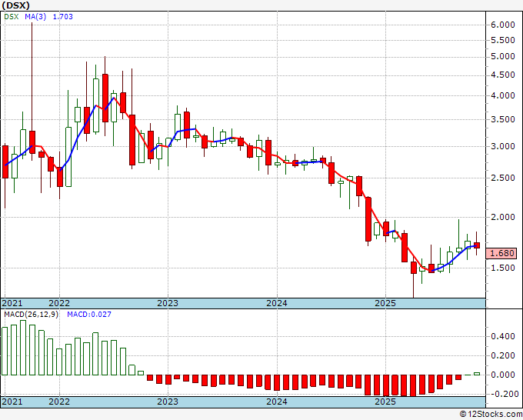Click the 2.500 price axis label
Viewport: 523px width, 420px height.
pos(503,178)
